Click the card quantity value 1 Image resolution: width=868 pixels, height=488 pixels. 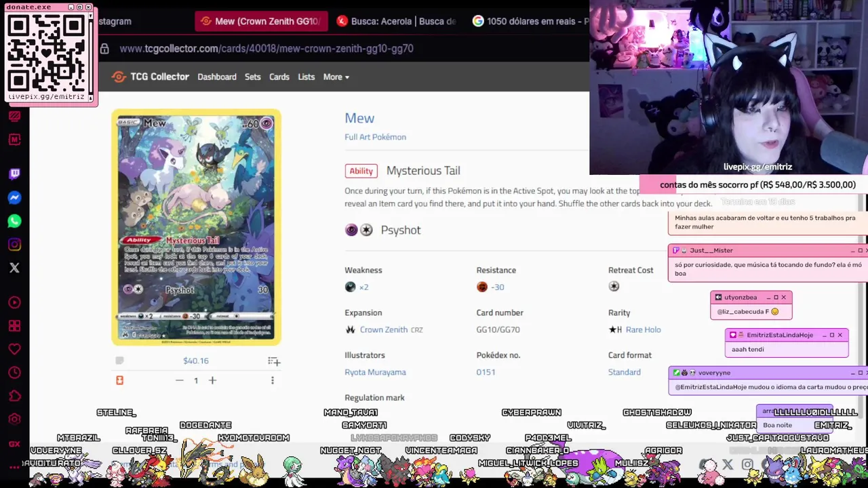(196, 380)
